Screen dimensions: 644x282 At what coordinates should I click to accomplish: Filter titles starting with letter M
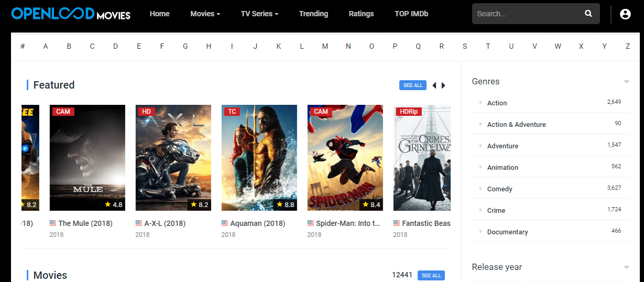[x=325, y=46]
